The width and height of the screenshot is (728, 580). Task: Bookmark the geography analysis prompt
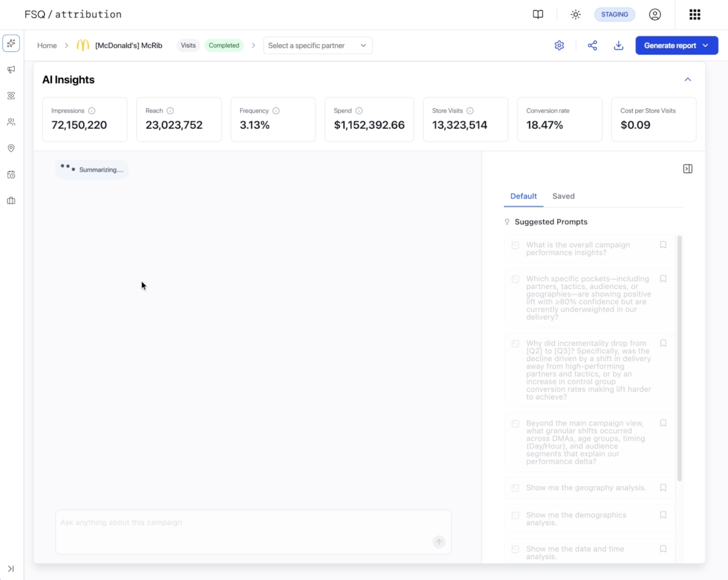pos(663,488)
